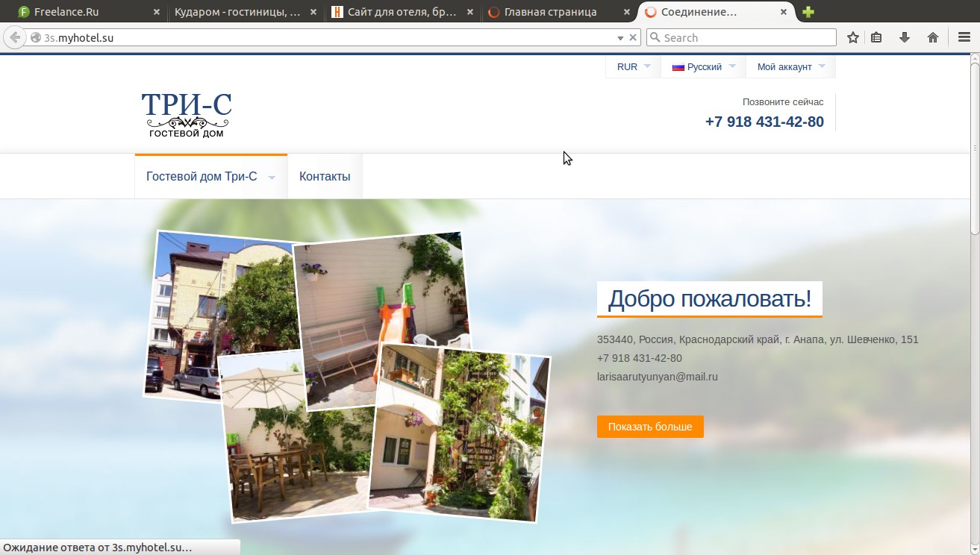Click the address line 353440, Россия, Краснодарский край
The width and height of the screenshot is (980, 555).
pos(758,339)
